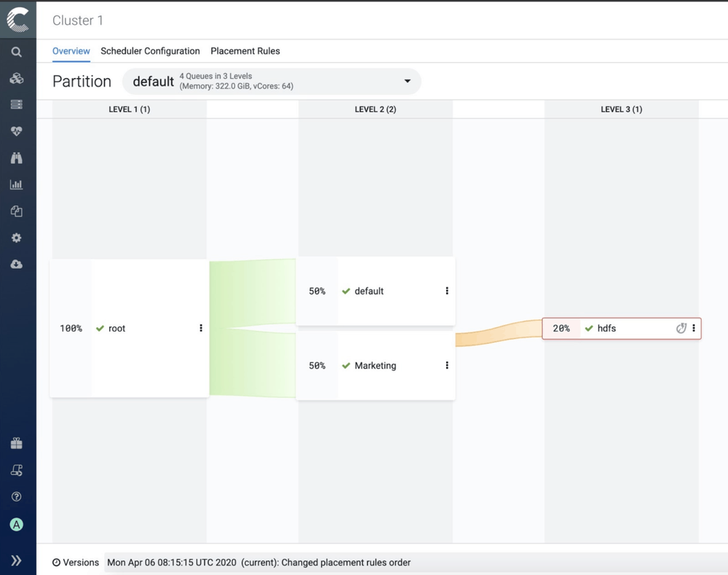The image size is (728, 575).
Task: Open the Marketing queue three-dot menu
Action: pos(447,366)
